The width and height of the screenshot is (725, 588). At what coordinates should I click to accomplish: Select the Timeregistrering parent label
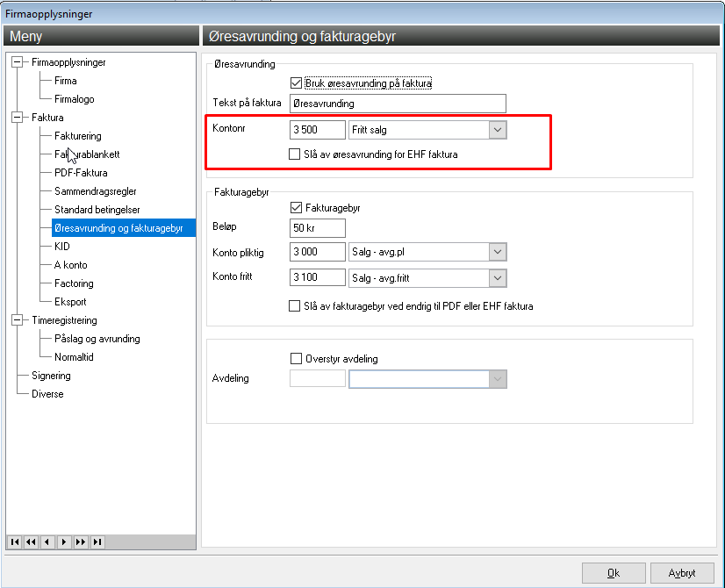64,320
